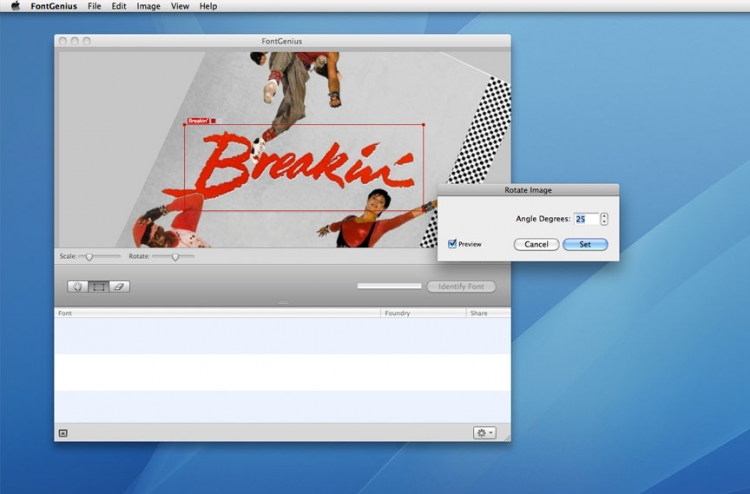
Task: Click the Angle Degrees input field
Action: click(586, 219)
